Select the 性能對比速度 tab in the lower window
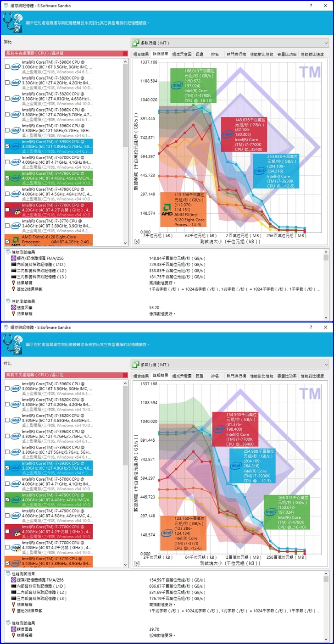This screenshot has width=334, height=644. pos(312,376)
